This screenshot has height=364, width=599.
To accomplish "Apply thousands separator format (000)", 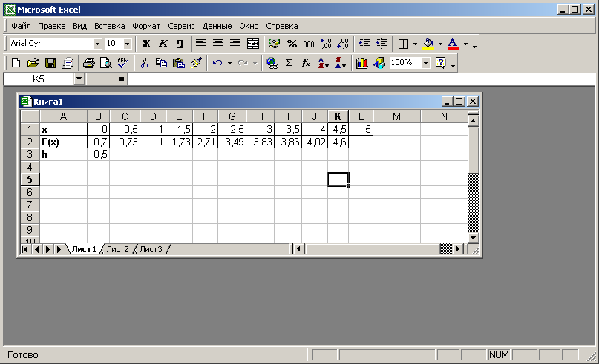I will (309, 44).
